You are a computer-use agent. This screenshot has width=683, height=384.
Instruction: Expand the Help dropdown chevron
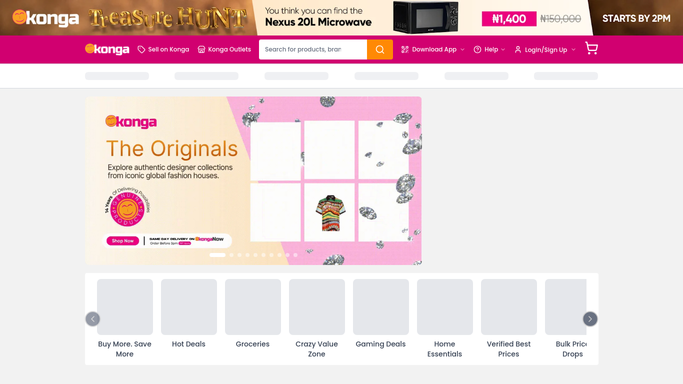tap(503, 50)
